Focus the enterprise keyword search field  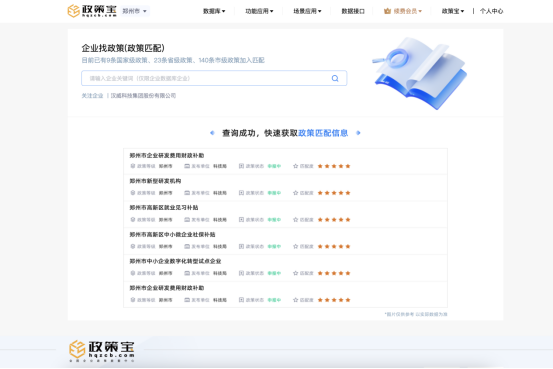point(214,78)
